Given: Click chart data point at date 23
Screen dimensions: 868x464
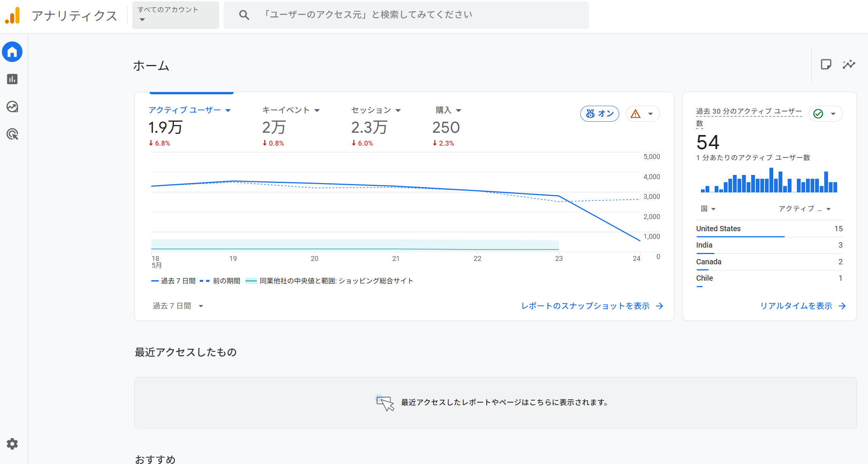Looking at the screenshot, I should tap(559, 196).
